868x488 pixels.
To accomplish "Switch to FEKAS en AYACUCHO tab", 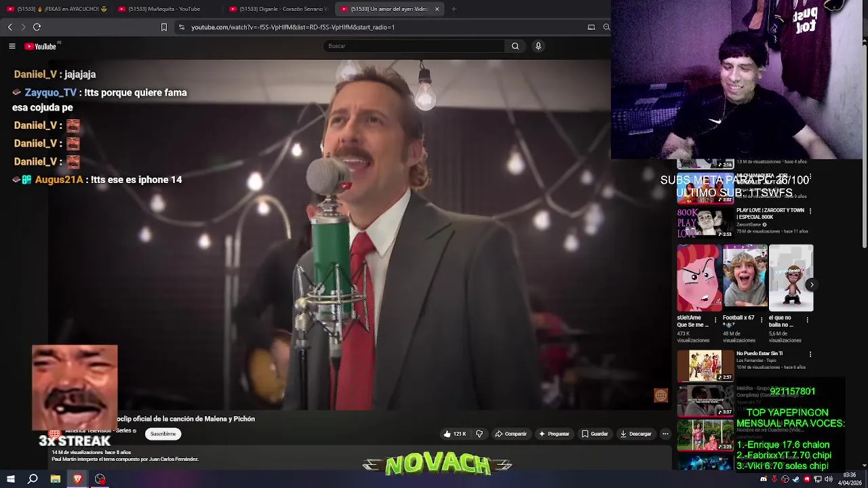I will click(57, 9).
